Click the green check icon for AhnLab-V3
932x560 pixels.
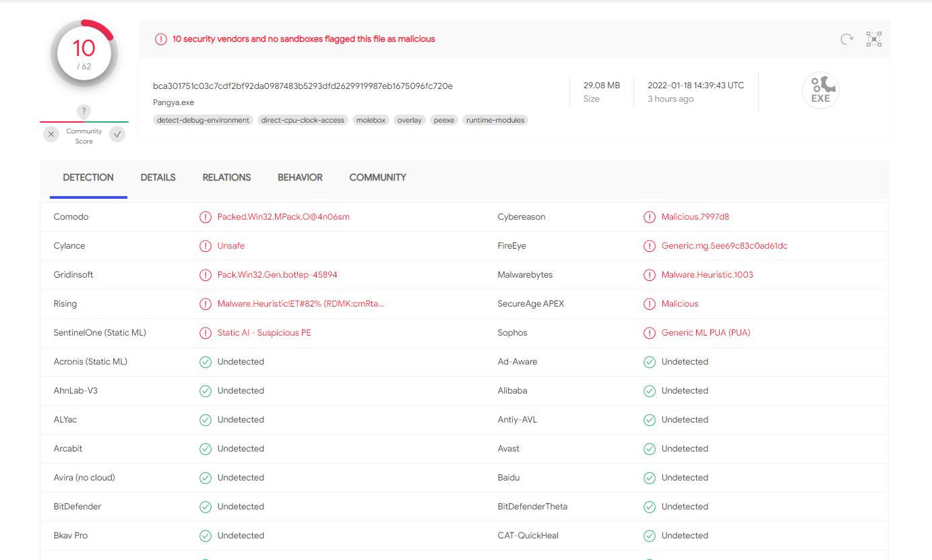coord(206,391)
